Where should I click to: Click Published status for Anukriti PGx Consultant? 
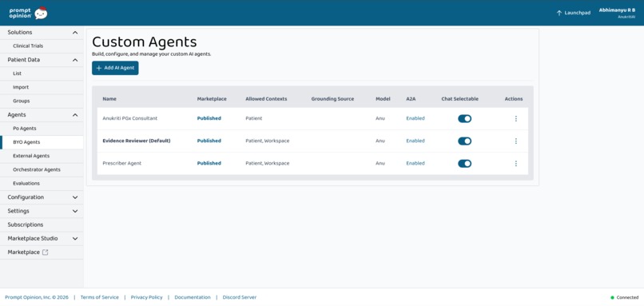pos(209,118)
